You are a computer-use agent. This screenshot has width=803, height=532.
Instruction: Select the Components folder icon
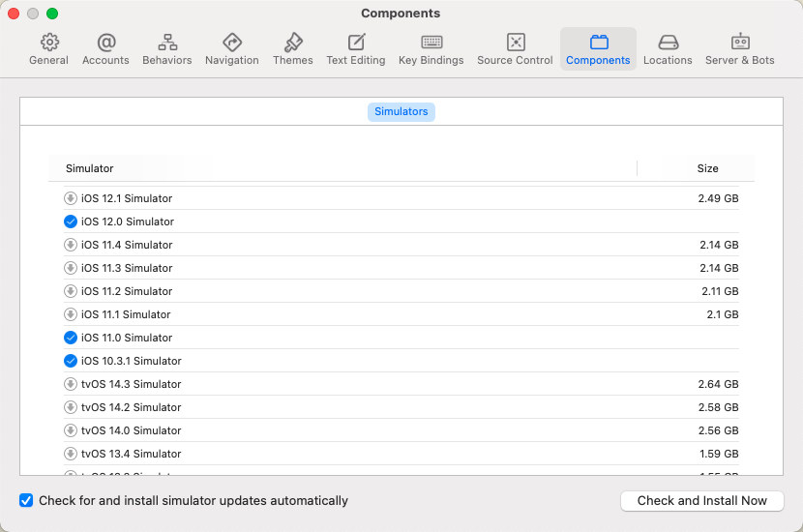point(599,43)
